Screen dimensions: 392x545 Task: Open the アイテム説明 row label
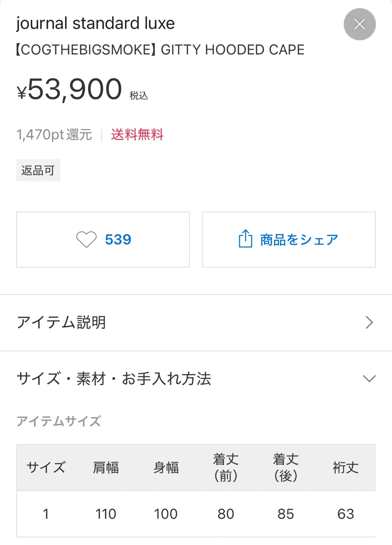pyautogui.click(x=61, y=322)
